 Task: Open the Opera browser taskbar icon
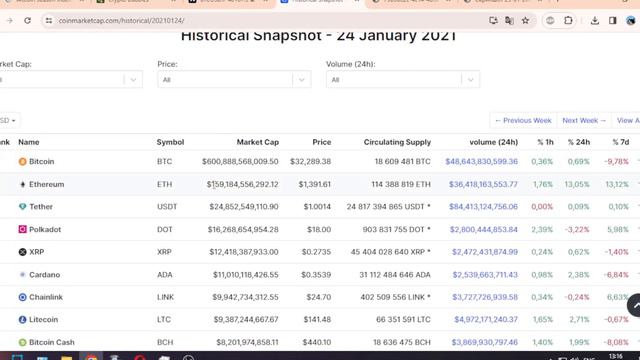tap(140, 358)
